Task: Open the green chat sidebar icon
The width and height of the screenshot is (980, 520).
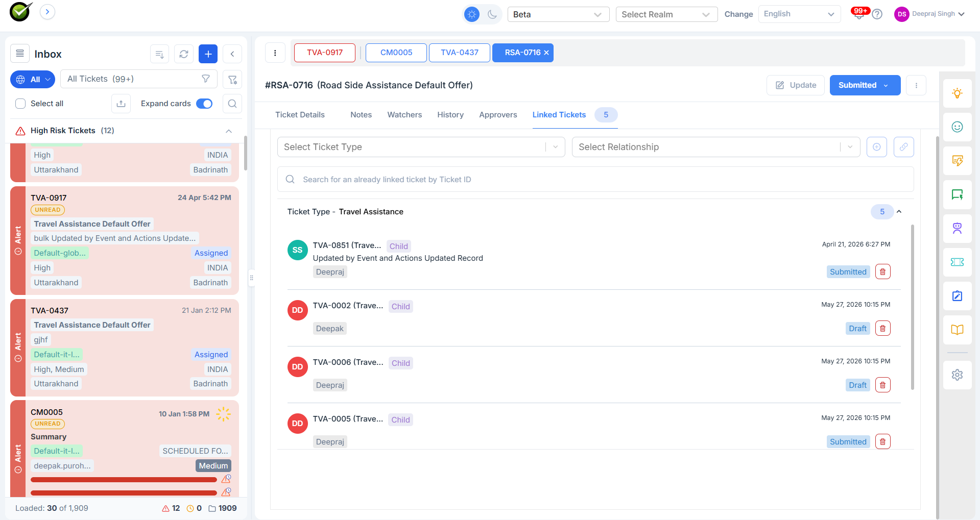Action: point(958,195)
